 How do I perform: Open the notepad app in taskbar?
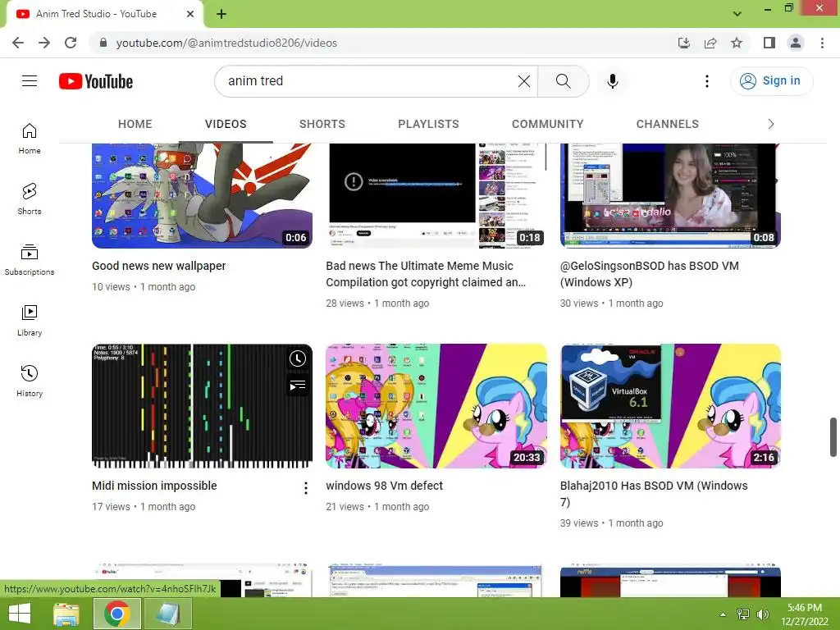[167, 614]
